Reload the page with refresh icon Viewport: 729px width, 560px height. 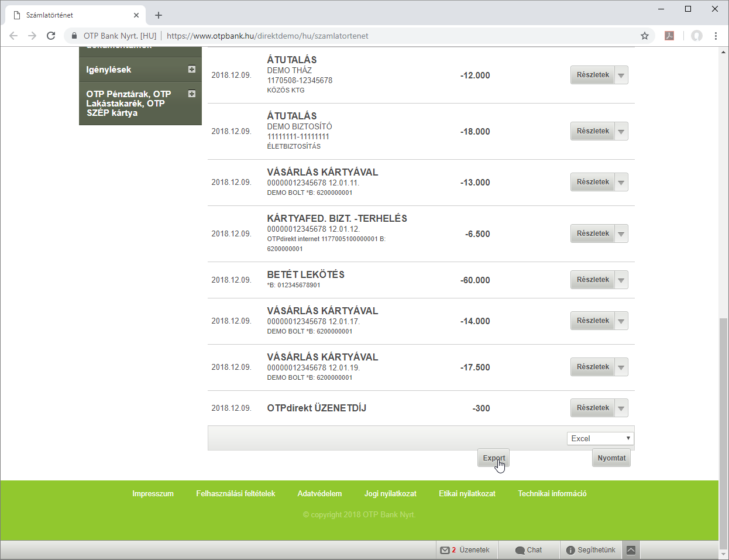tap(51, 36)
